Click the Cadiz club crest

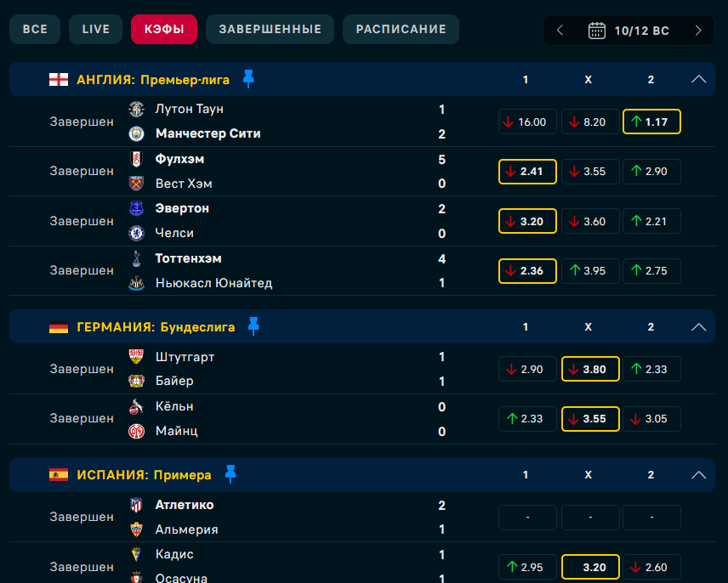coord(136,554)
